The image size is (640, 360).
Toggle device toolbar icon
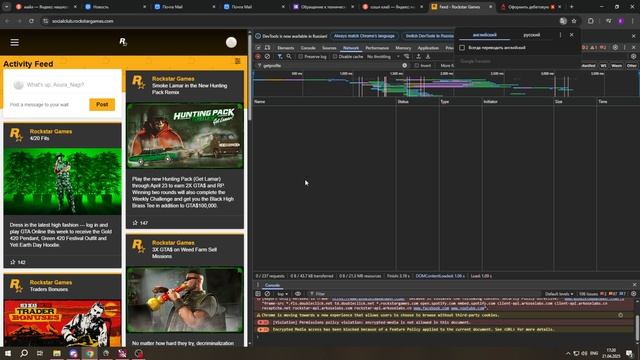pyautogui.click(x=267, y=48)
